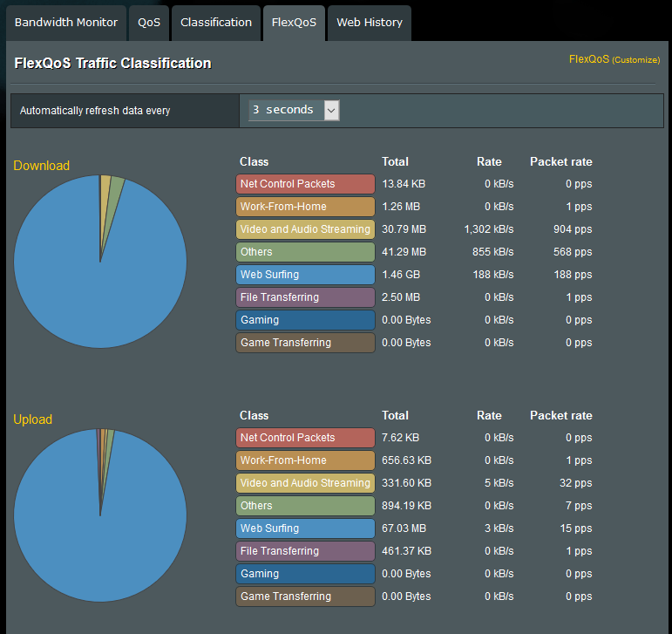This screenshot has height=634, width=672.
Task: Click the 15 pps upload packet rate
Action: pyautogui.click(x=575, y=528)
